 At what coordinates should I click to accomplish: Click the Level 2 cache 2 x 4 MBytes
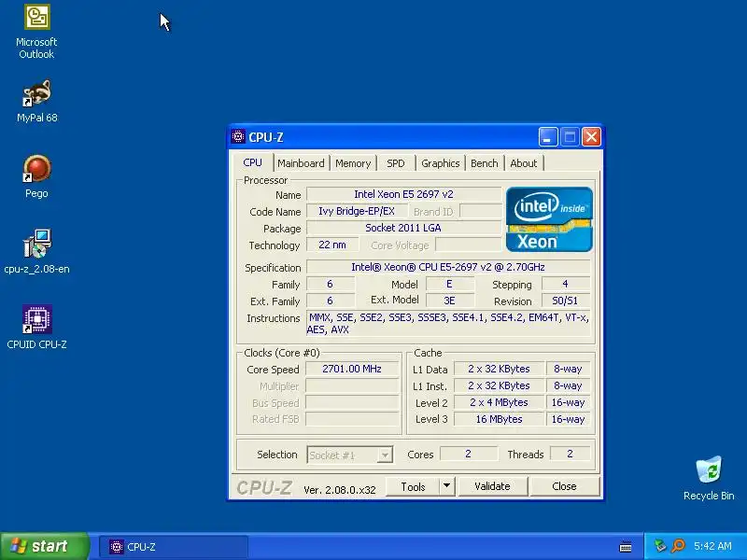coord(499,403)
